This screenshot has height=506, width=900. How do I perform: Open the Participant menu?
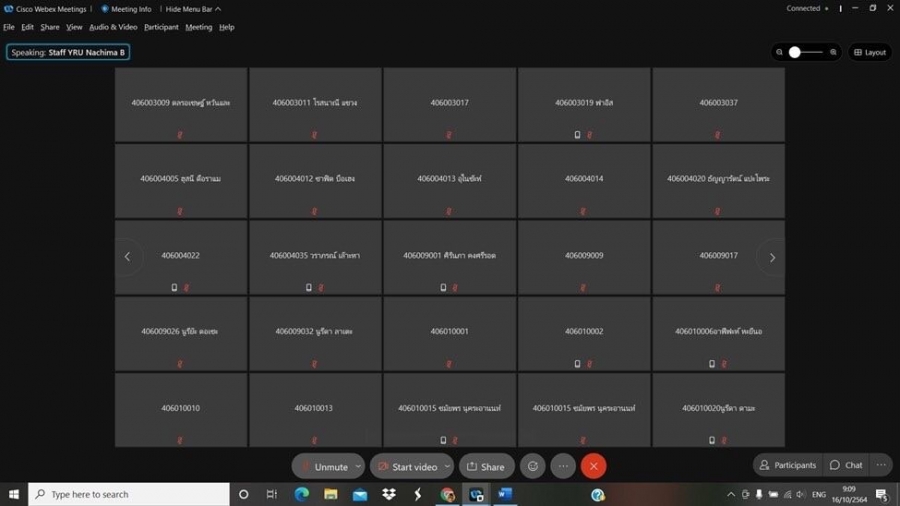click(x=161, y=27)
